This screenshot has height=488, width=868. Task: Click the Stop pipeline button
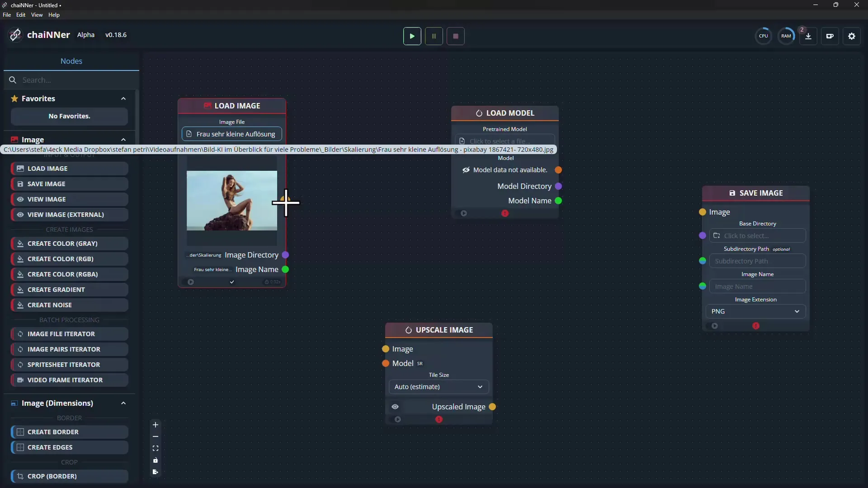pos(455,36)
